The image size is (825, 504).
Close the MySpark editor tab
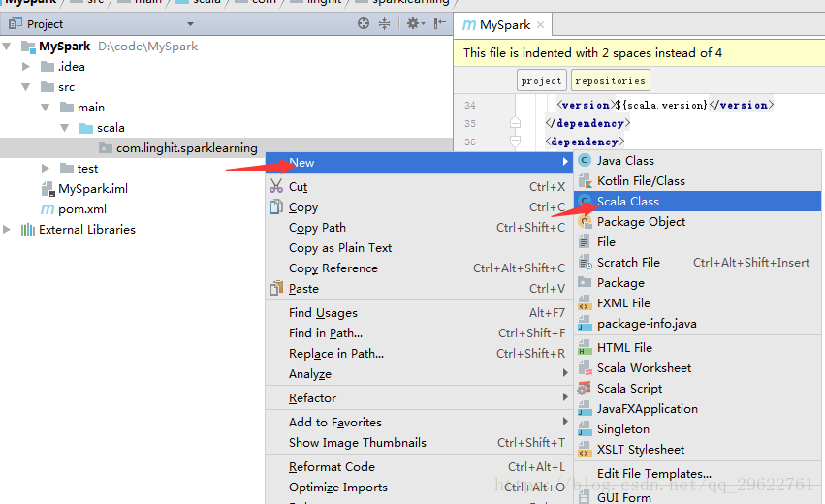click(540, 25)
